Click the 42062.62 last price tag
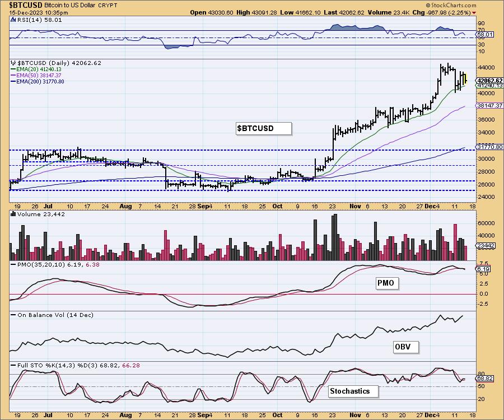Viewport: 504px width, 420px height. tap(489, 81)
